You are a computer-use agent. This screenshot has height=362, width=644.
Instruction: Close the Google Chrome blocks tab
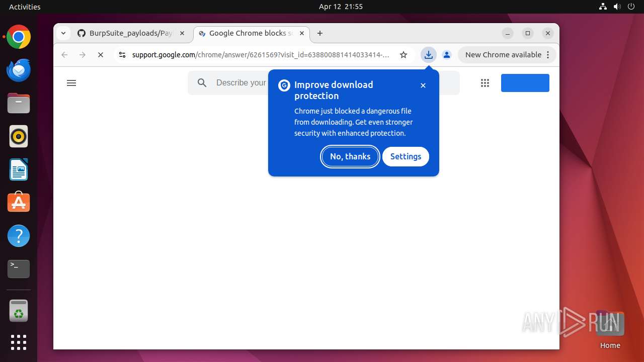pos(302,33)
